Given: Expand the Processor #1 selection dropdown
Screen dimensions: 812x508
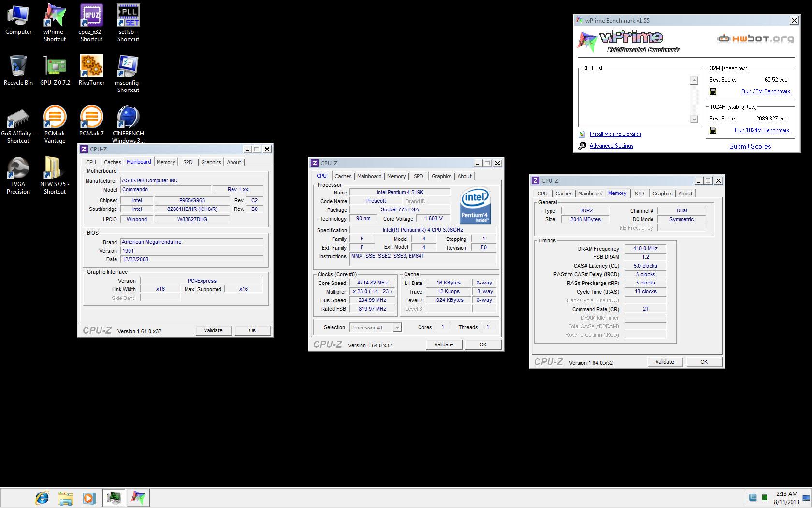Looking at the screenshot, I should pyautogui.click(x=397, y=328).
